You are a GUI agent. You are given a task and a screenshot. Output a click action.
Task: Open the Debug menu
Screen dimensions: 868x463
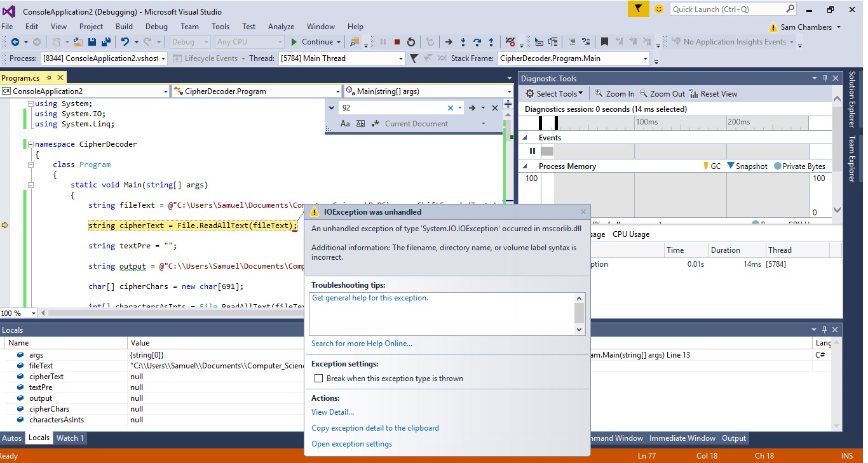(156, 27)
